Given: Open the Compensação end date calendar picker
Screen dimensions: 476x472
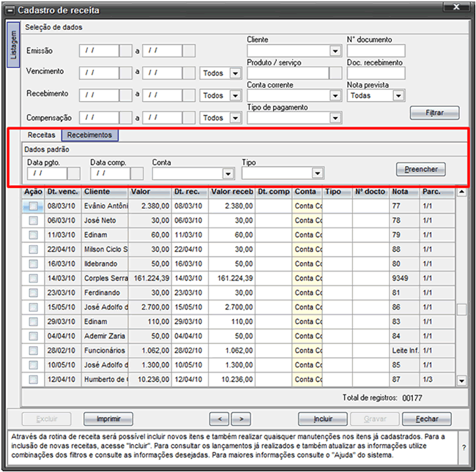Looking at the screenshot, I should click(x=189, y=118).
